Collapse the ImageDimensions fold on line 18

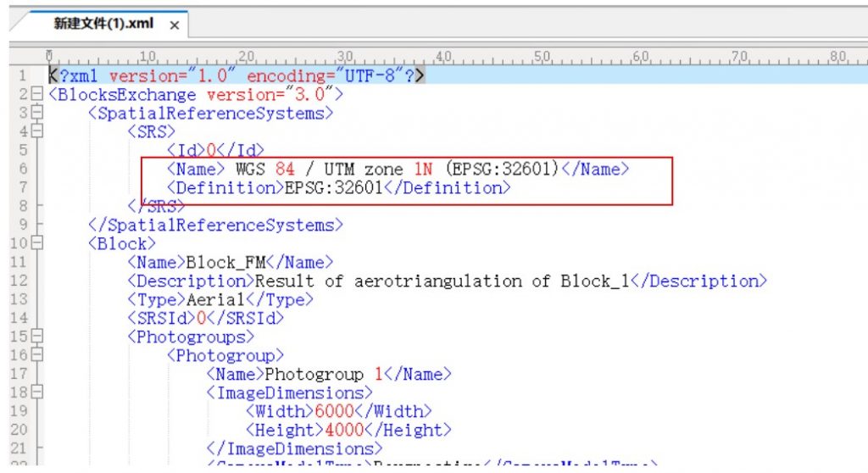[36, 392]
